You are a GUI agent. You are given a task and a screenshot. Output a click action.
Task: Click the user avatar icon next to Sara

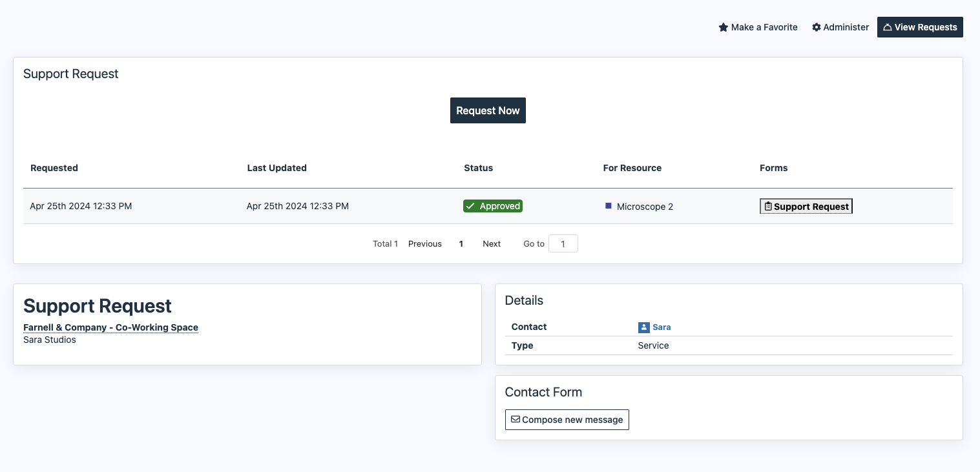643,327
